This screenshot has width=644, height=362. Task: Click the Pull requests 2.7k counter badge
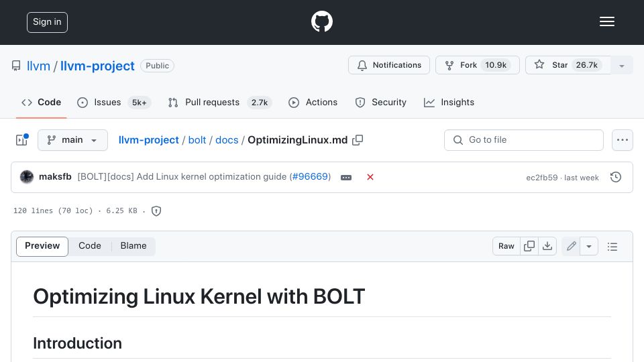[260, 103]
